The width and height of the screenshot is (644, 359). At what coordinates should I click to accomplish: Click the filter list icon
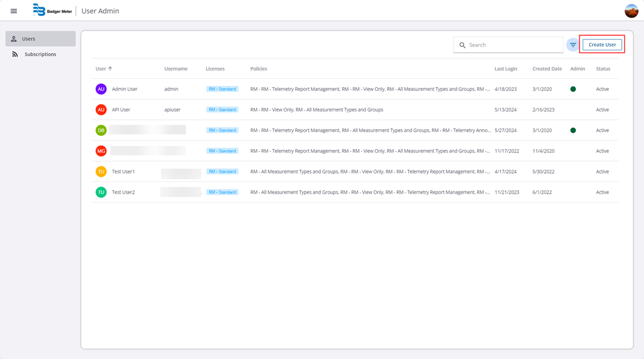coord(573,45)
